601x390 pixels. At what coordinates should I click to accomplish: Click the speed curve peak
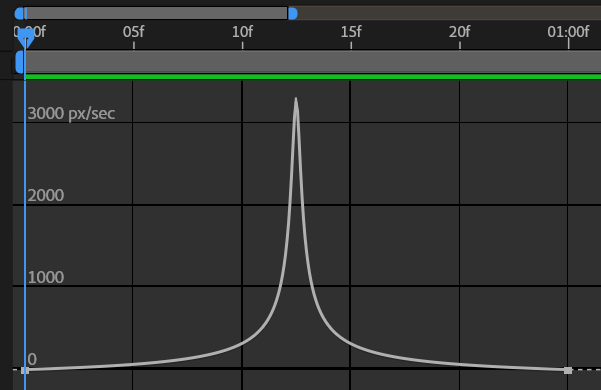(x=296, y=99)
